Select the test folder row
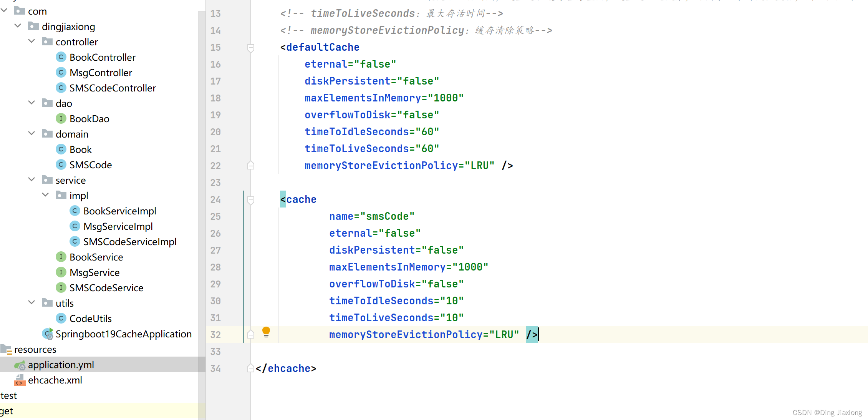This screenshot has width=868, height=420. click(8, 395)
